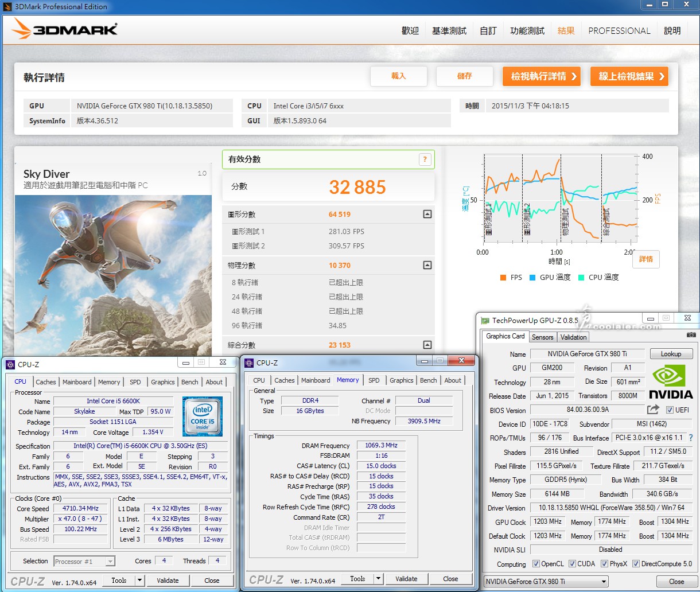This screenshot has height=592, width=700.
Task: Click Validate button in left CPU-Z window
Action: point(168,580)
